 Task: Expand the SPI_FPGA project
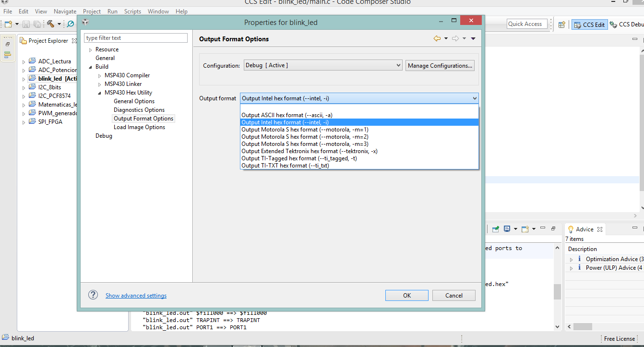point(24,122)
